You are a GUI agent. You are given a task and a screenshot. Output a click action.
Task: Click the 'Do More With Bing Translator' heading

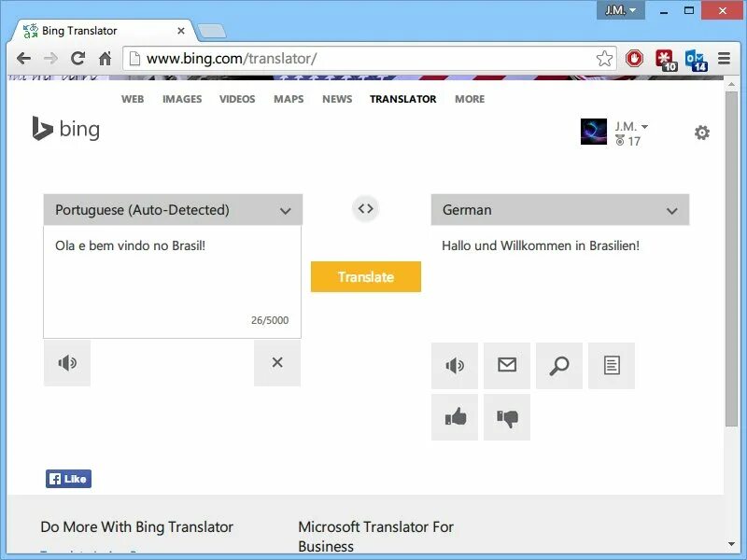point(137,526)
